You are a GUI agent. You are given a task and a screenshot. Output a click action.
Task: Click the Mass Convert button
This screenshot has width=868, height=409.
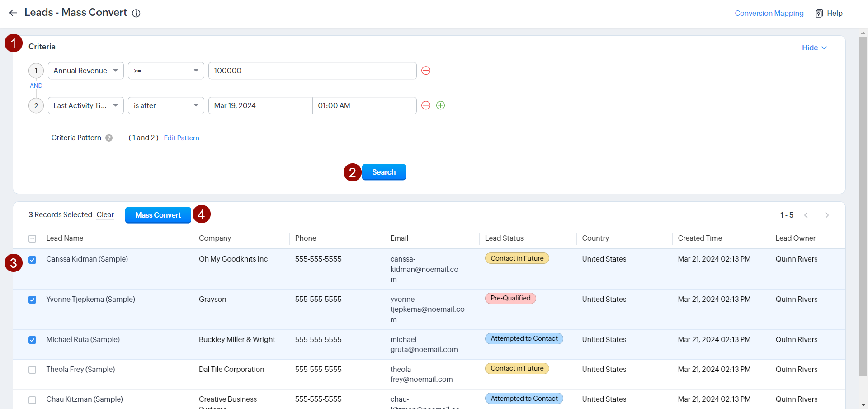(x=158, y=215)
